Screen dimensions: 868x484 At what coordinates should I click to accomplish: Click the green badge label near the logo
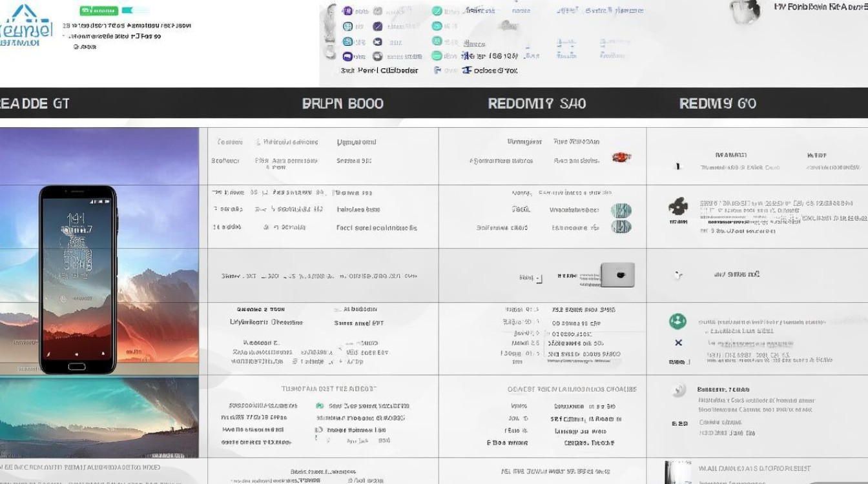(x=98, y=11)
